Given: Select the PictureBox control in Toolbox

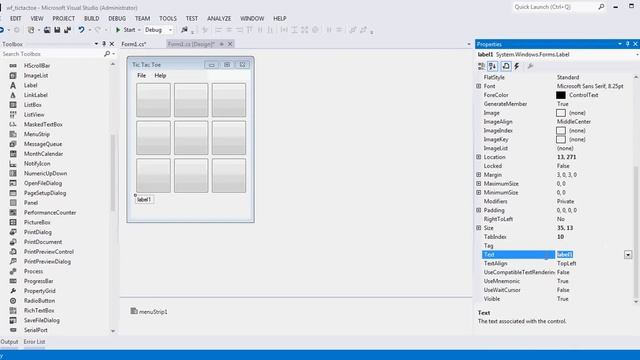Looking at the screenshot, I should click(x=37, y=222).
